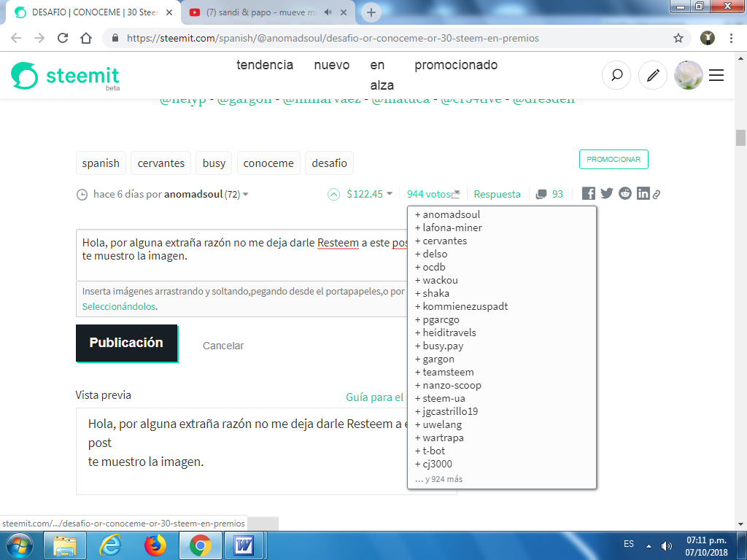Open the nuevo tab

[x=332, y=65]
